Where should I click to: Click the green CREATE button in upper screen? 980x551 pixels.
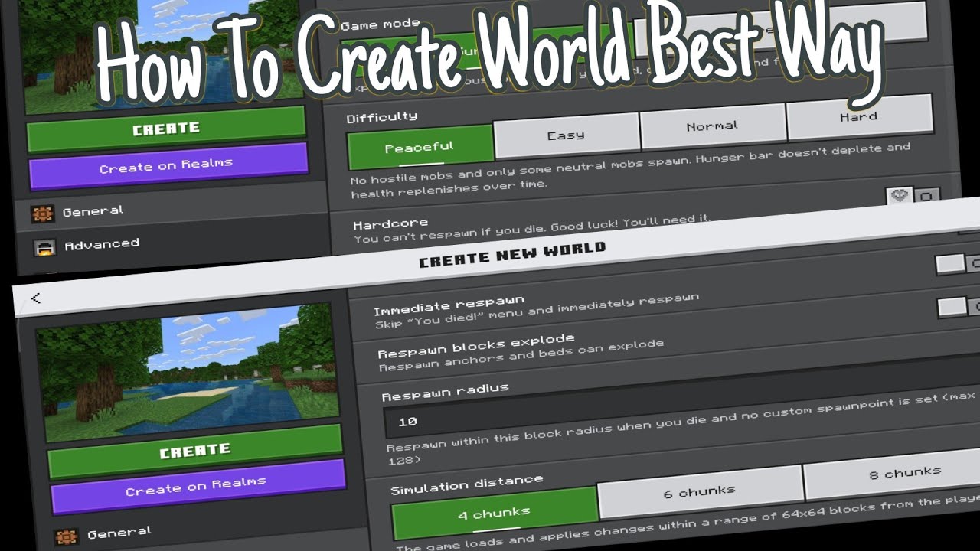click(x=166, y=129)
